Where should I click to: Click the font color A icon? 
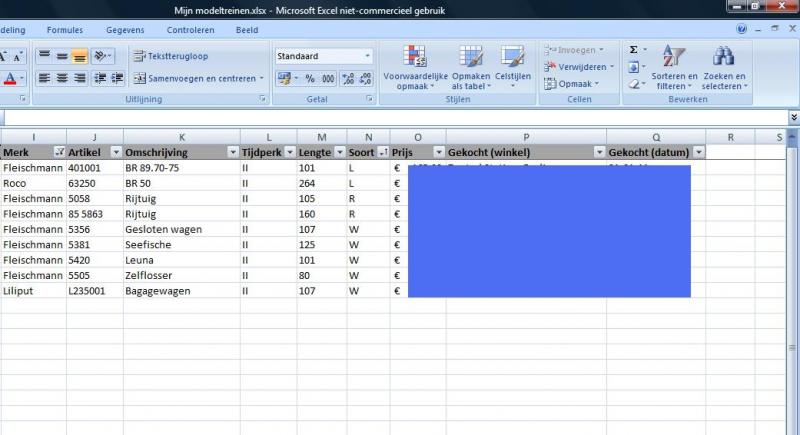point(10,79)
